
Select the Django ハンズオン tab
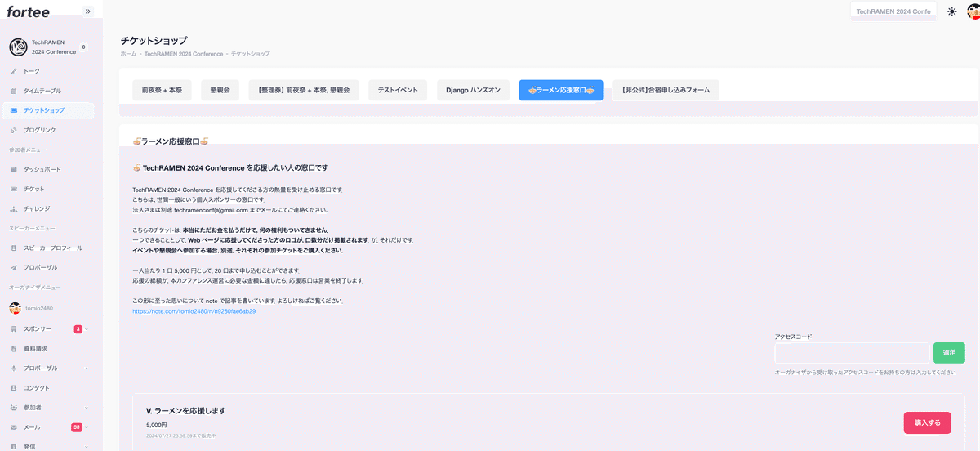click(473, 90)
